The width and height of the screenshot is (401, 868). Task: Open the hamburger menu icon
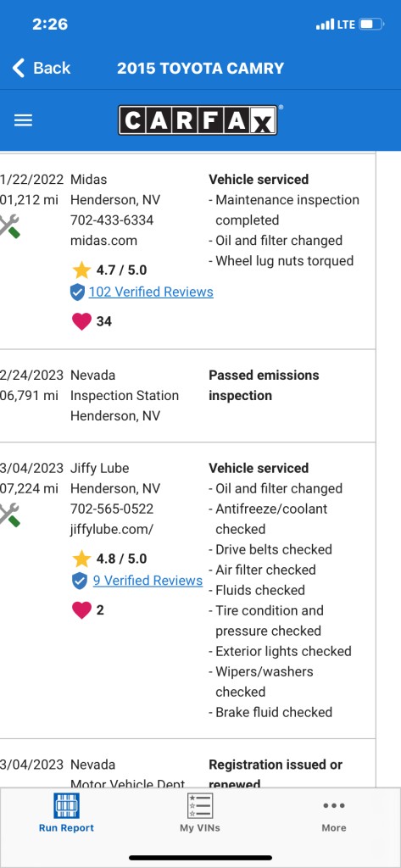click(23, 120)
